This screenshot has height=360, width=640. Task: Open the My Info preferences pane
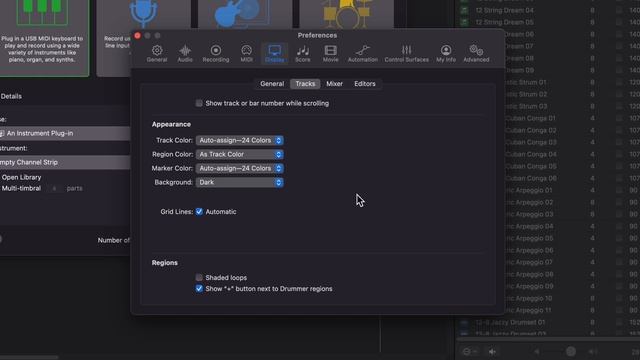click(x=446, y=53)
